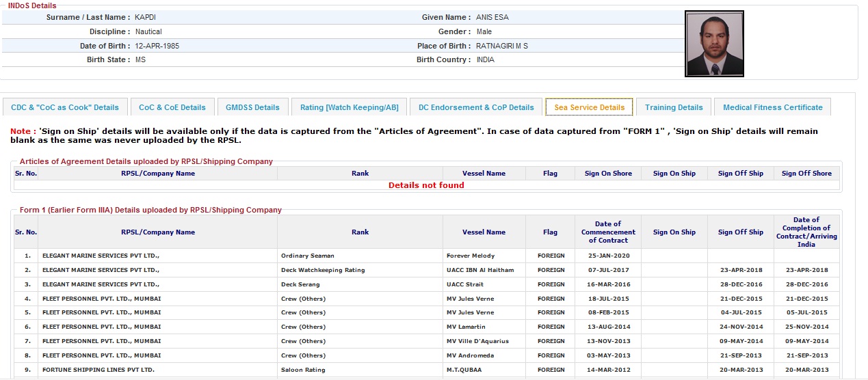The image size is (868, 380).
Task: Click the UACC IBN Al Haitham vessel name
Action: pos(479,270)
